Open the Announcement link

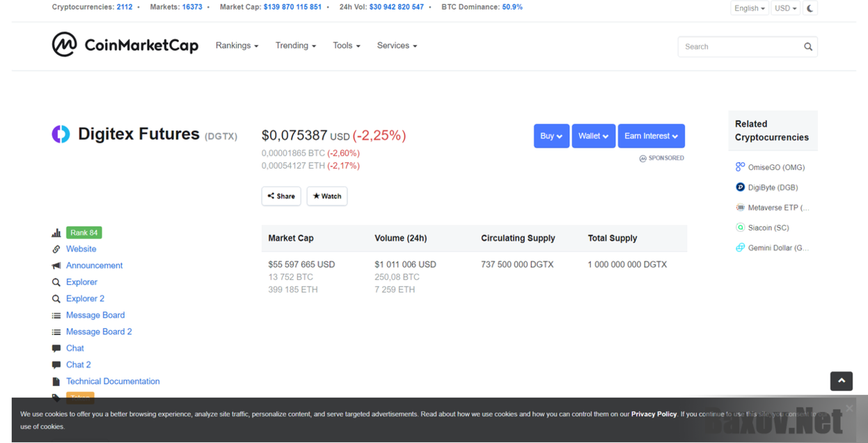(x=94, y=265)
